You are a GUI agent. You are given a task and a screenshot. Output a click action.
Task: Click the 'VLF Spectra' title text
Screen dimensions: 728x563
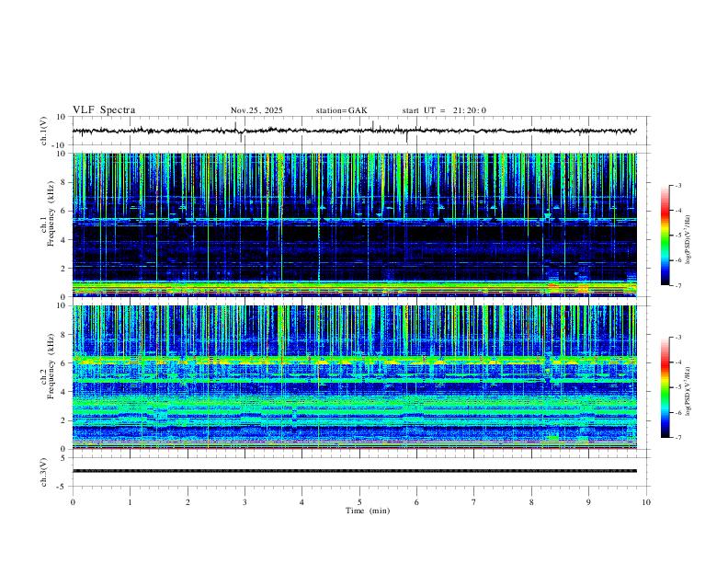(104, 110)
